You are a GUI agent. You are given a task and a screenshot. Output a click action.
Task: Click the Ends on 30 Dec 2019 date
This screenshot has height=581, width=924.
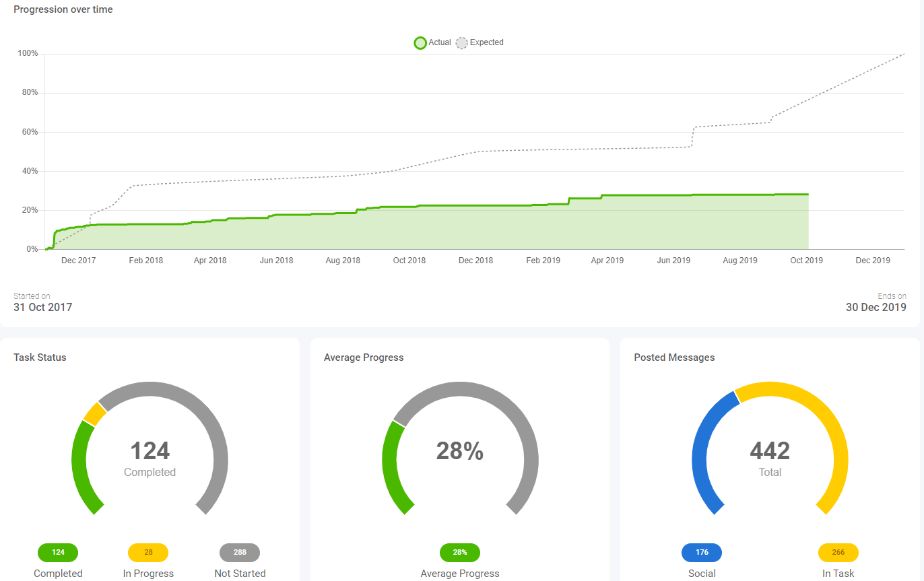(876, 307)
